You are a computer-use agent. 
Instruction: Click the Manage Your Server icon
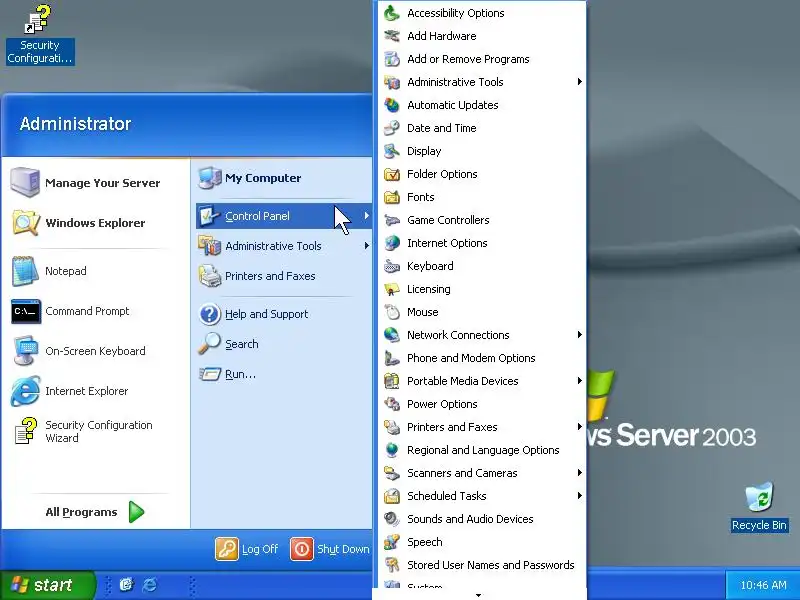pos(25,182)
